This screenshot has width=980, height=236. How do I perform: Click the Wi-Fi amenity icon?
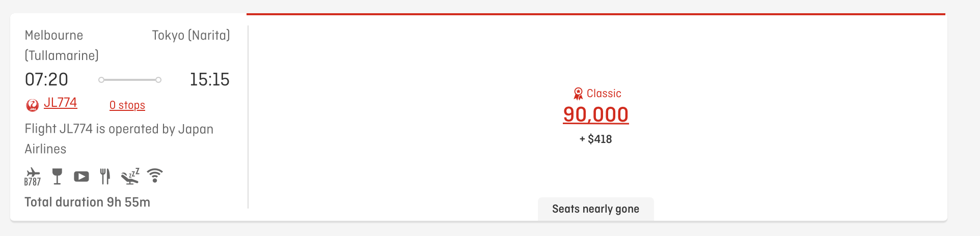[x=155, y=175]
